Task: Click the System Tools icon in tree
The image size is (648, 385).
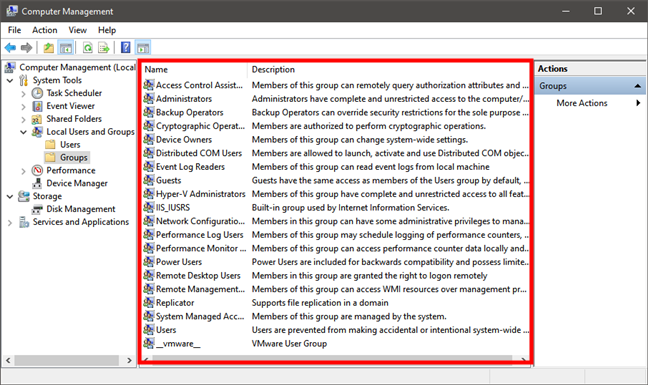Action: [24, 80]
